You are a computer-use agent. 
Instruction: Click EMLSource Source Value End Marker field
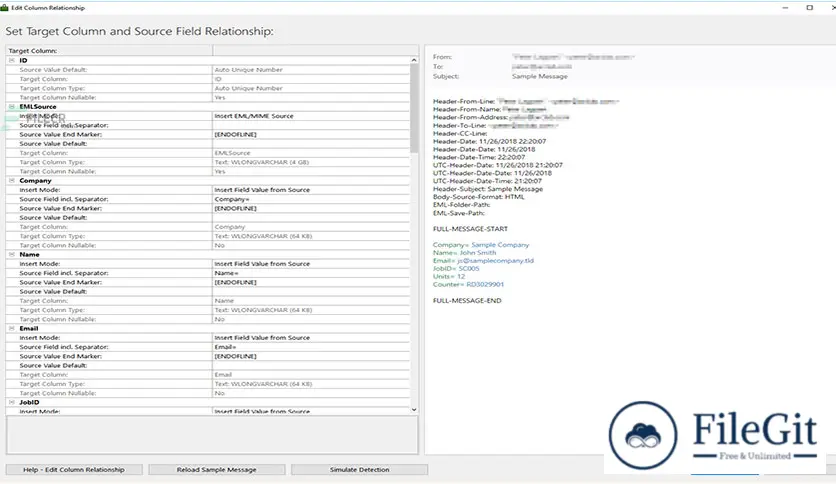(311, 134)
